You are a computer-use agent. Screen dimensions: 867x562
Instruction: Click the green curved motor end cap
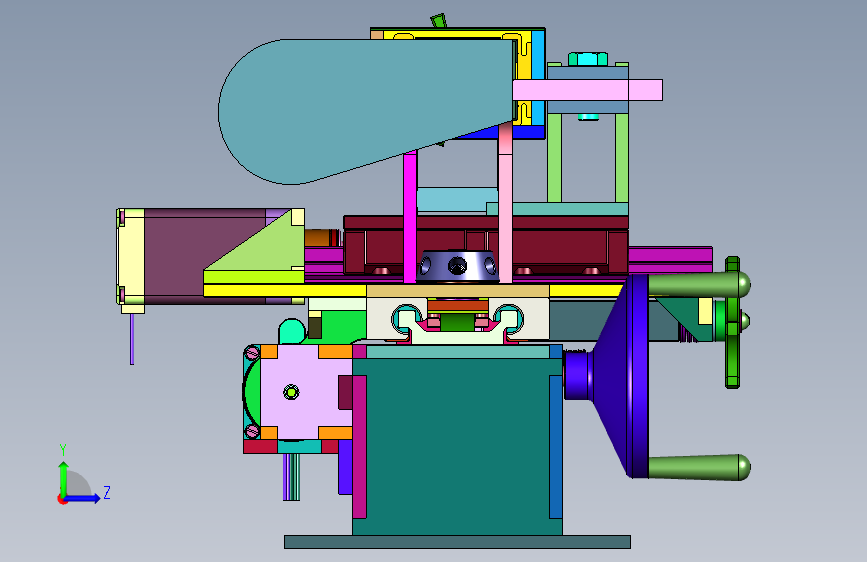(x=252, y=392)
